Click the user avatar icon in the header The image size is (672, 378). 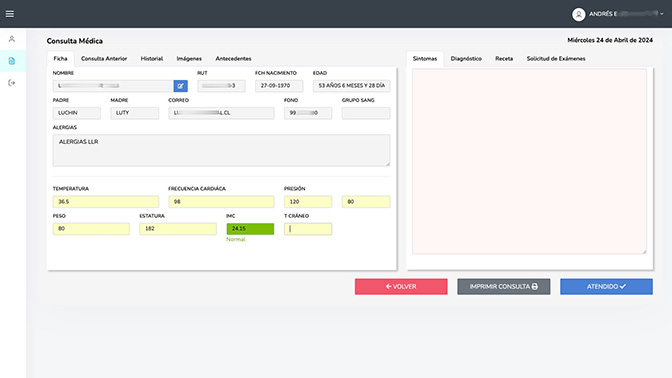tap(579, 14)
